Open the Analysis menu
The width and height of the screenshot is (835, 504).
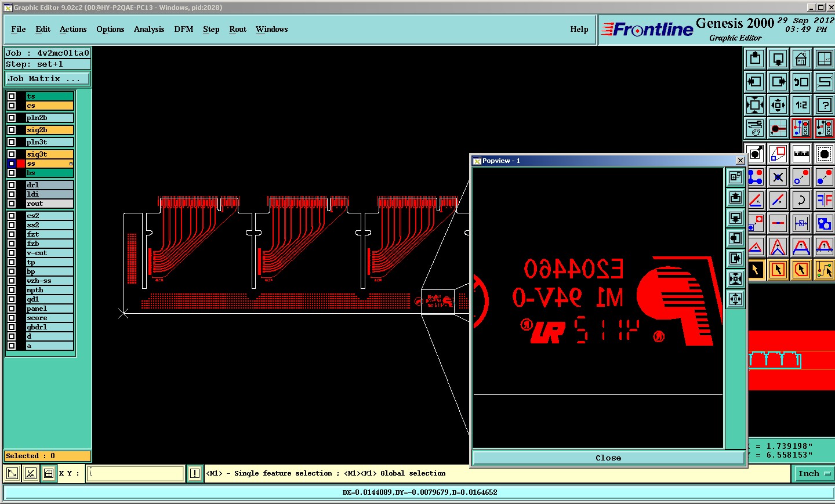tap(149, 29)
